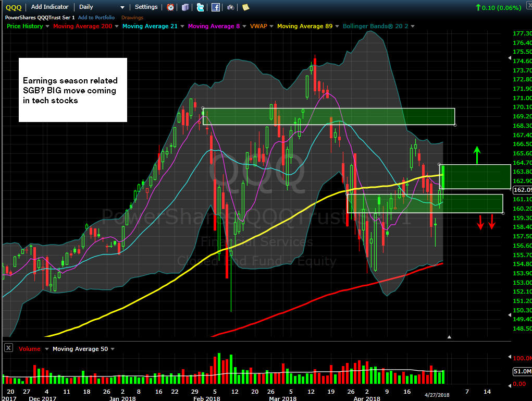This screenshot has height=401, width=532.
Task: Select the Moving Average 21 label
Action: click(150, 26)
